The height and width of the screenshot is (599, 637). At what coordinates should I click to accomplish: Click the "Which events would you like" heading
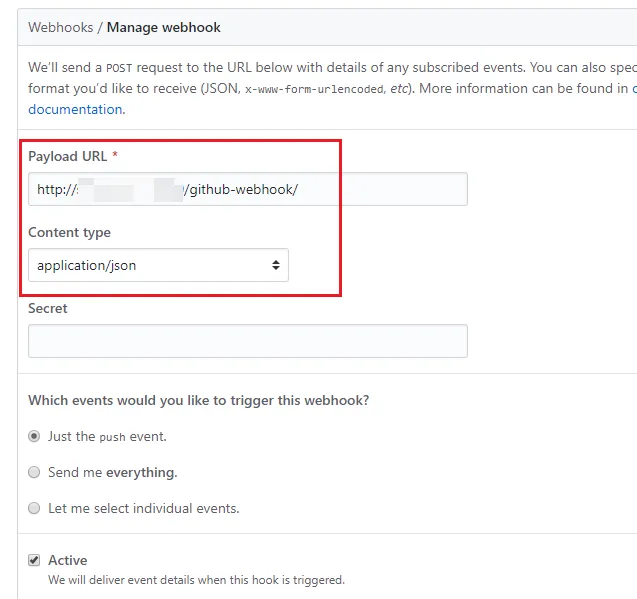tap(198, 400)
